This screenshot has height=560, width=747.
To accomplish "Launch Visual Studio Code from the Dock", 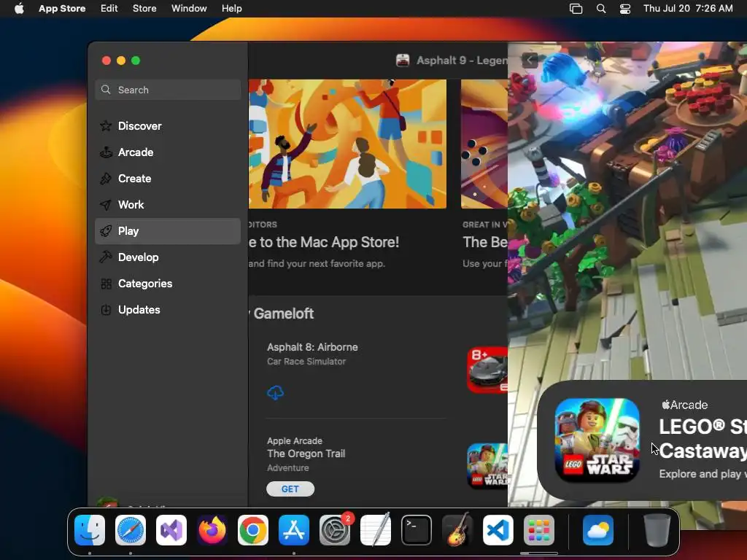I will (x=498, y=530).
